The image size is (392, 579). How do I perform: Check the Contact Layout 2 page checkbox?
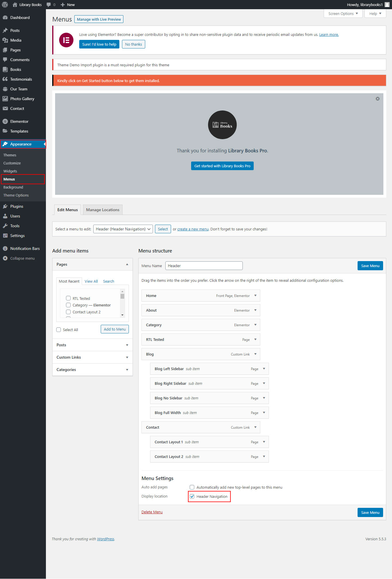click(68, 312)
